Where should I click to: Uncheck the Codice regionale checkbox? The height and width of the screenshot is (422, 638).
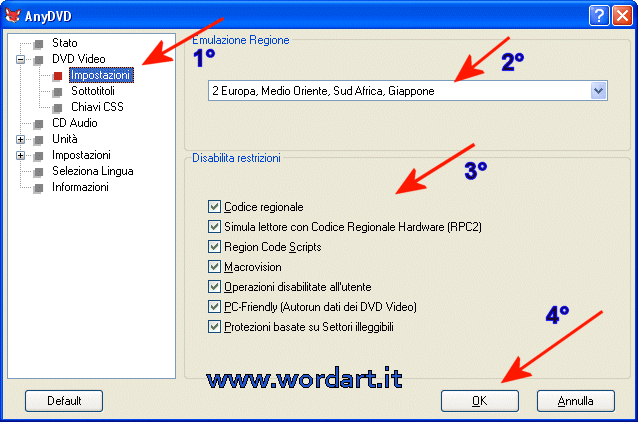pyautogui.click(x=214, y=207)
